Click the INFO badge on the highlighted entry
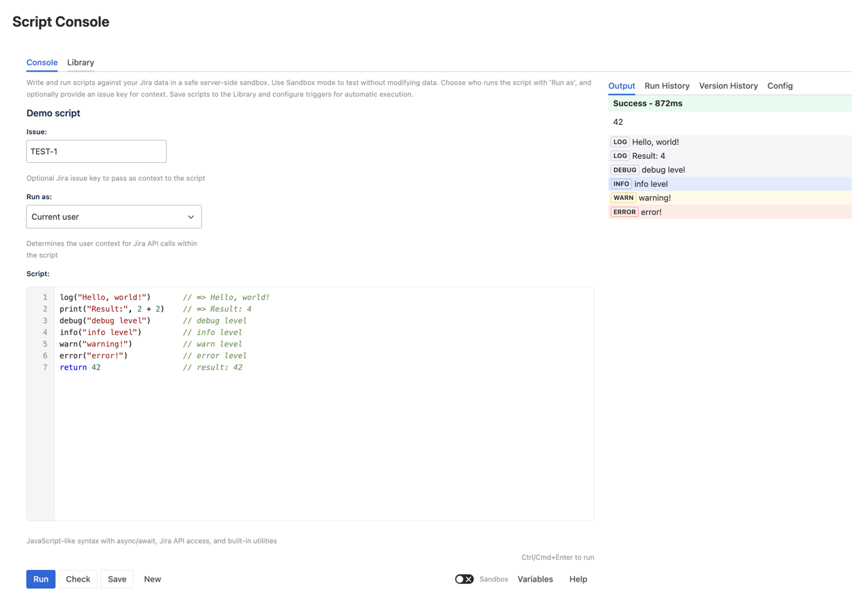Screen dimensions: 868x613 coord(621,183)
